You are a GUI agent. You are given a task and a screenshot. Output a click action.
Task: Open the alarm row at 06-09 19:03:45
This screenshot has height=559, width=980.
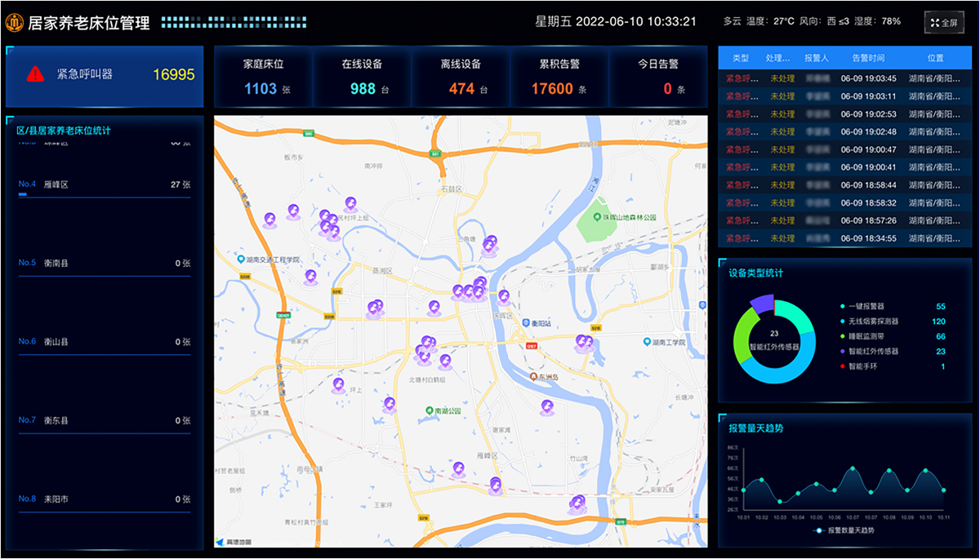click(x=845, y=79)
